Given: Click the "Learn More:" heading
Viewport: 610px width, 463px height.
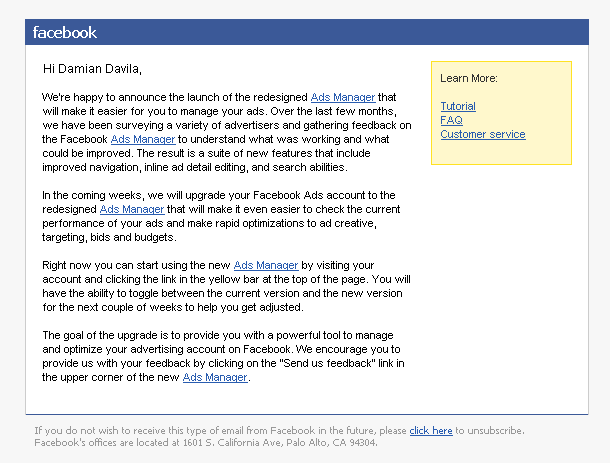Looking at the screenshot, I should pos(469,78).
